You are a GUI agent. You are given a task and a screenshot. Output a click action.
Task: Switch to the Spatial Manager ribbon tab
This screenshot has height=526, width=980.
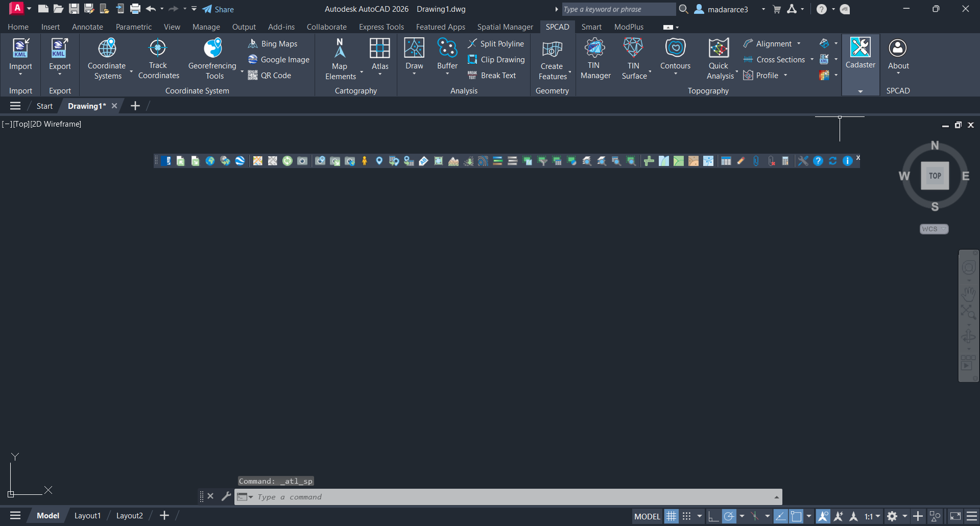[x=505, y=27]
